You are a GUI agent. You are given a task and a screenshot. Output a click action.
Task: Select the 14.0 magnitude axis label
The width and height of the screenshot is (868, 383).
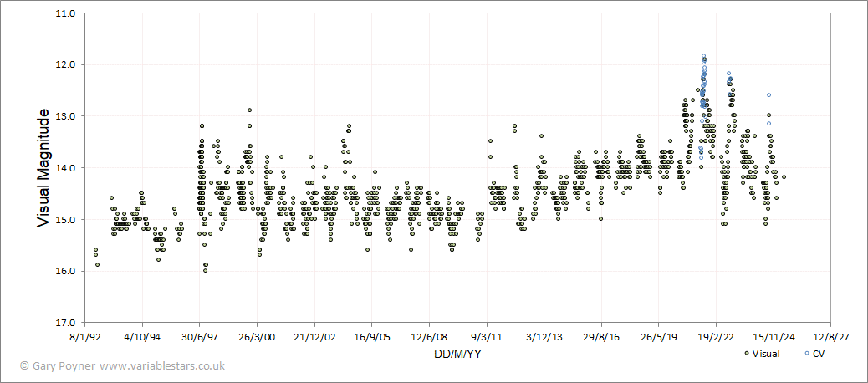click(x=66, y=168)
